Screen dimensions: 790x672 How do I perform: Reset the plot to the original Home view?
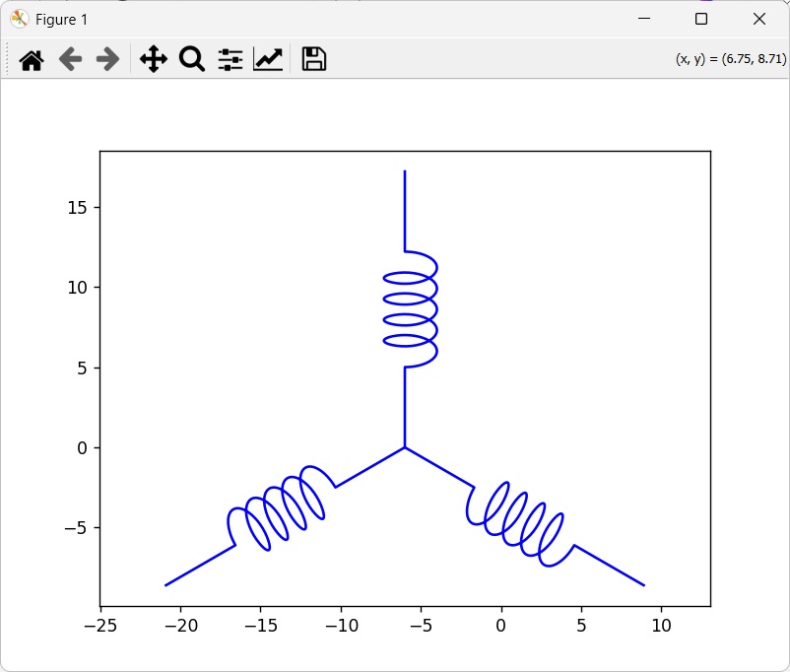click(x=32, y=59)
